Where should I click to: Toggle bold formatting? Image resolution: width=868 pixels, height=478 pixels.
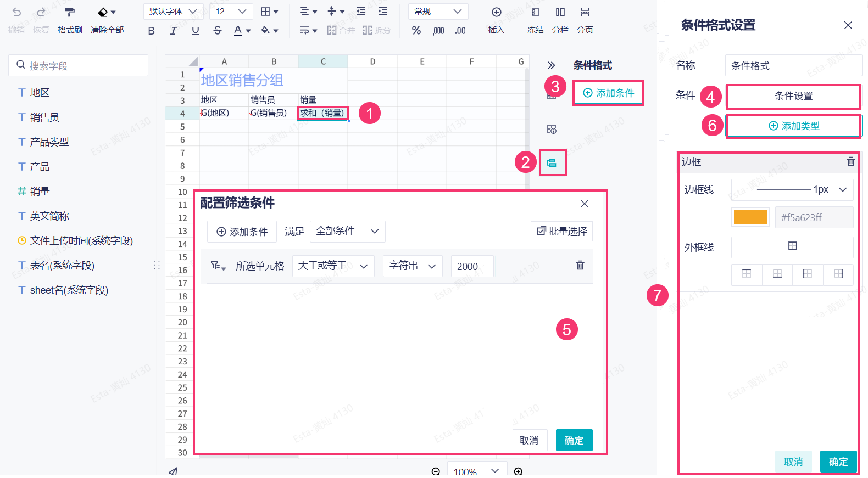[152, 31]
